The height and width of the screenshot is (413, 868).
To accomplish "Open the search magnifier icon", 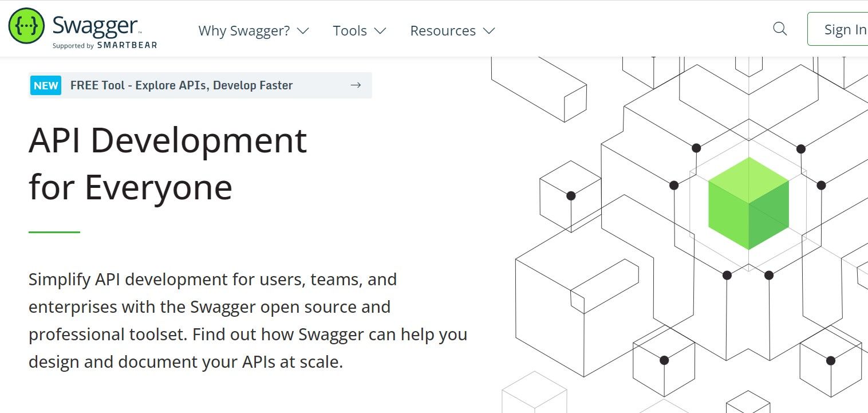I will click(x=780, y=29).
